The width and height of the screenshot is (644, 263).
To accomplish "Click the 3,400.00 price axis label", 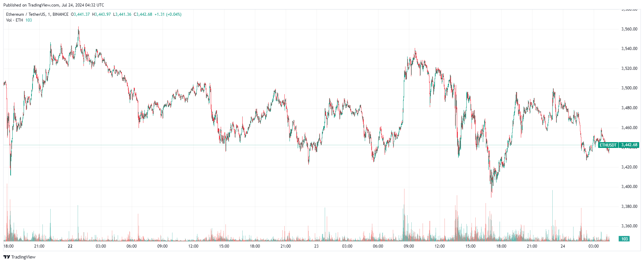I will pyautogui.click(x=629, y=187).
